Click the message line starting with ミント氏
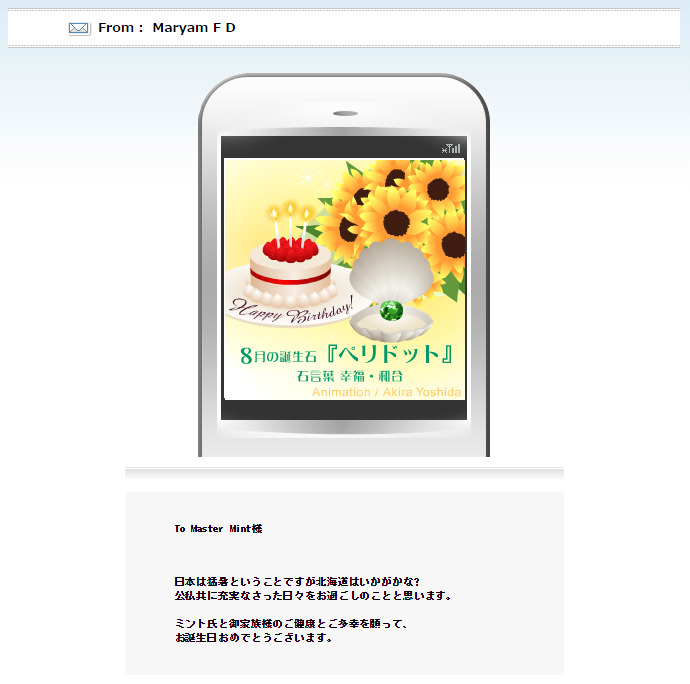 coord(291,623)
